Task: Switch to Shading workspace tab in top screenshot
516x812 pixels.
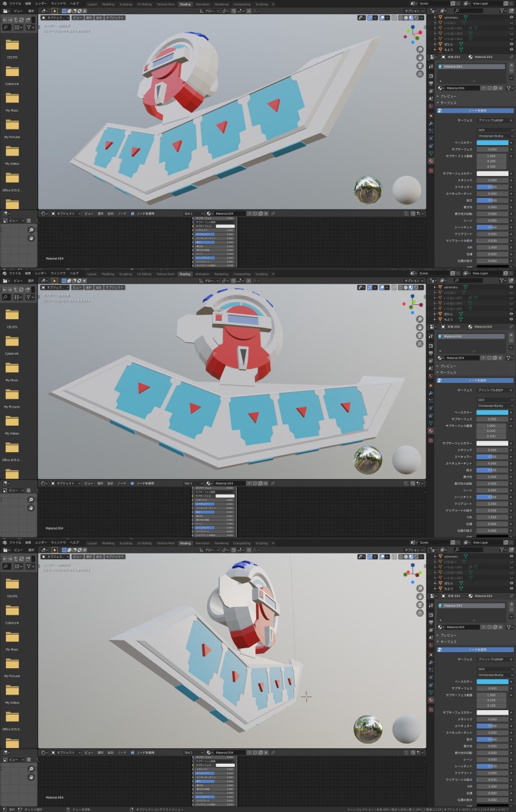Action: point(184,4)
